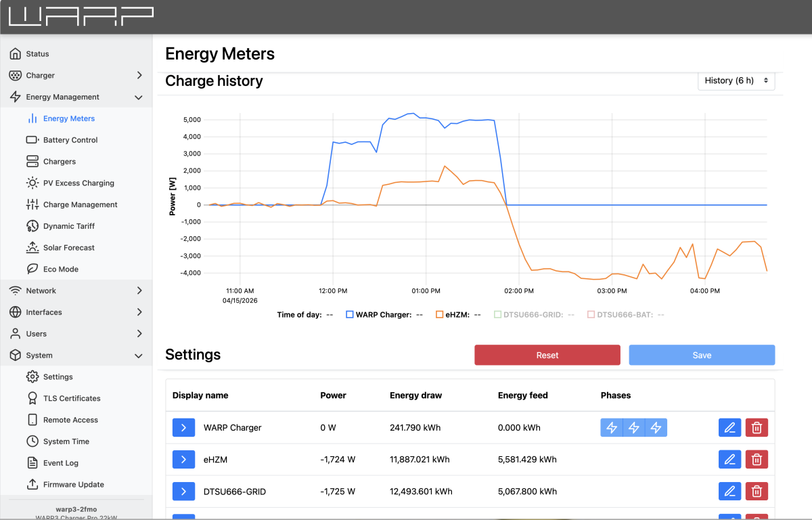
Task: Click the middle phase indicator for WARP Charger
Action: pos(633,427)
